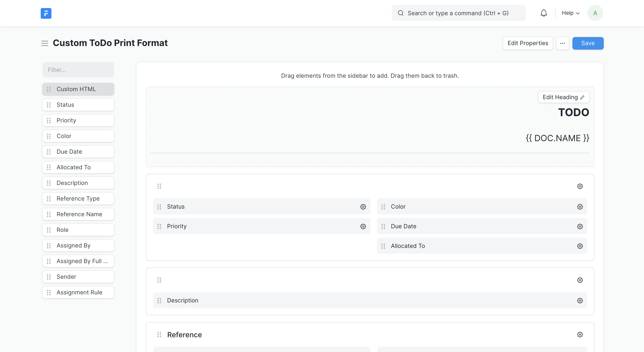Click the Frappe logo icon
The height and width of the screenshot is (352, 644).
pyautogui.click(x=46, y=13)
